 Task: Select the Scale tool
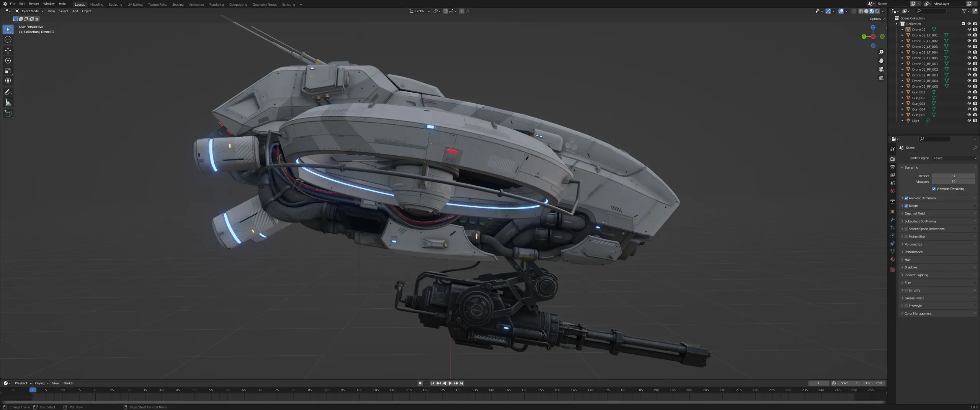(8, 70)
